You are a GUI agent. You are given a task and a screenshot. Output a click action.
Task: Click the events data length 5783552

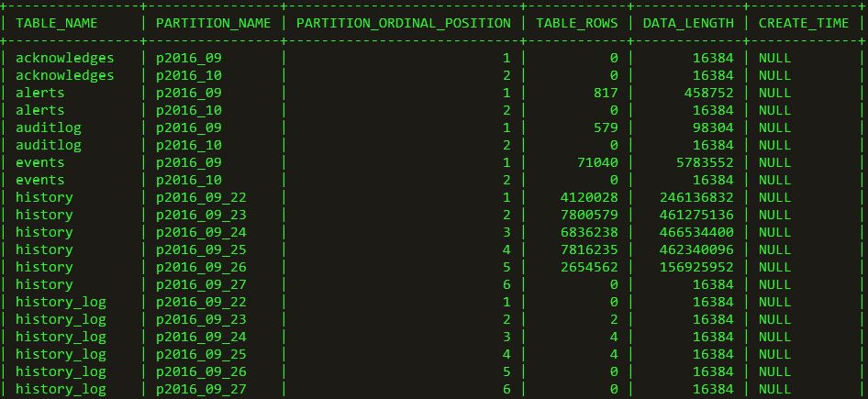(x=706, y=162)
